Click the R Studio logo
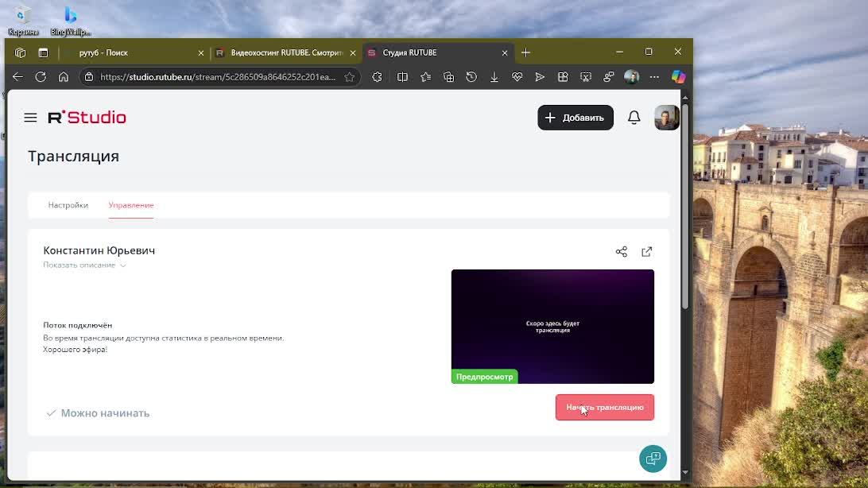This screenshot has width=868, height=488. coord(87,118)
